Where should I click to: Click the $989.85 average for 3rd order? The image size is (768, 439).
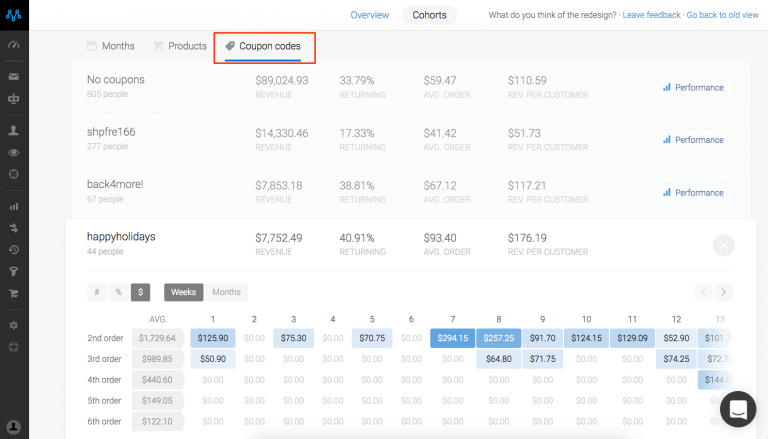[x=157, y=359]
